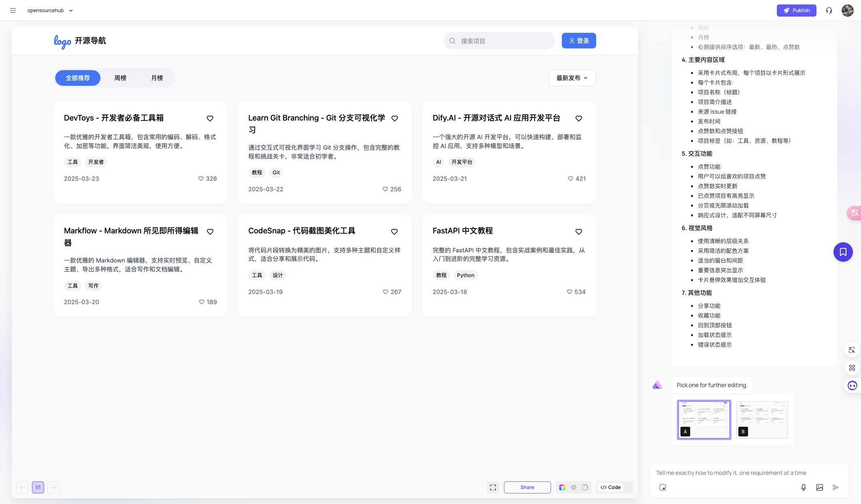Image resolution: width=861 pixels, height=504 pixels.
Task: Open the CodeSnap - 代码截图美化工具 title
Action: 302,231
